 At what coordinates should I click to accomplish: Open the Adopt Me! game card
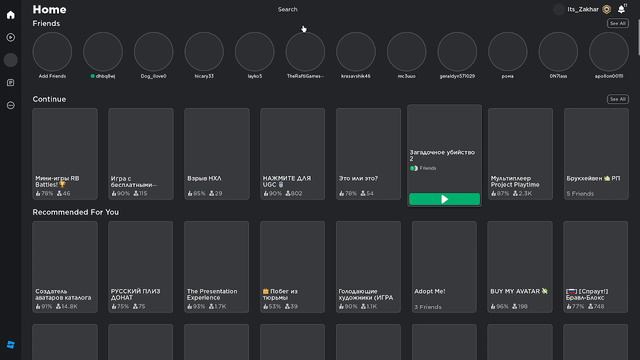point(444,267)
